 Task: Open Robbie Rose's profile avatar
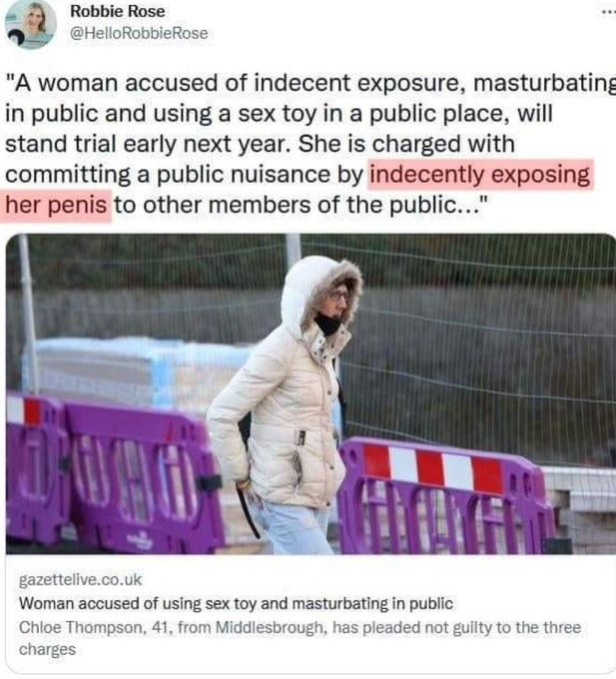click(x=30, y=24)
